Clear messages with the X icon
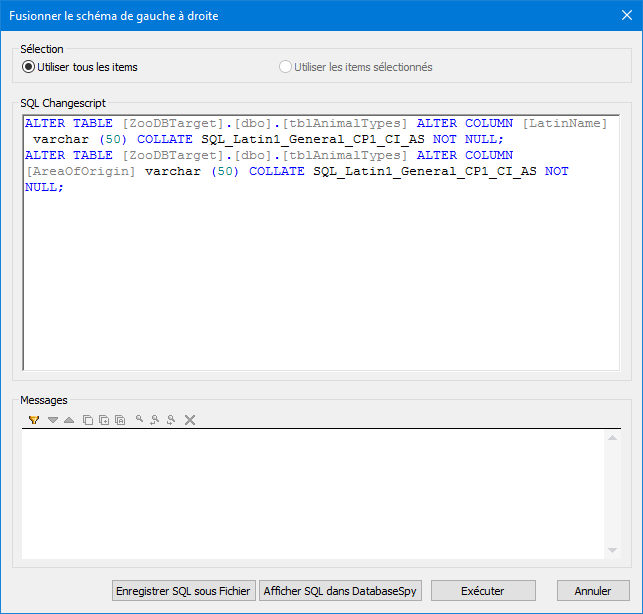The width and height of the screenshot is (643, 614). coord(190,420)
